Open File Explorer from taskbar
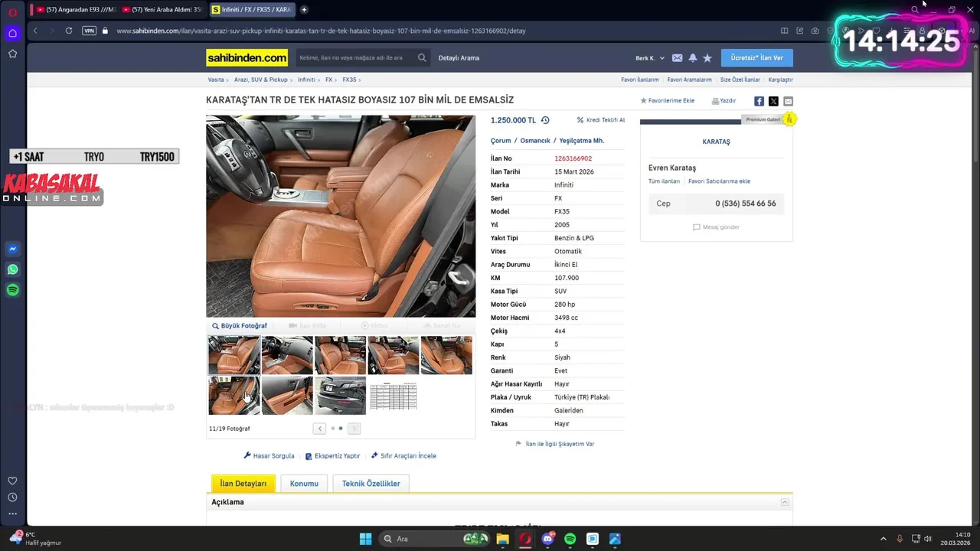Screen dimensions: 980x551 tap(502, 539)
